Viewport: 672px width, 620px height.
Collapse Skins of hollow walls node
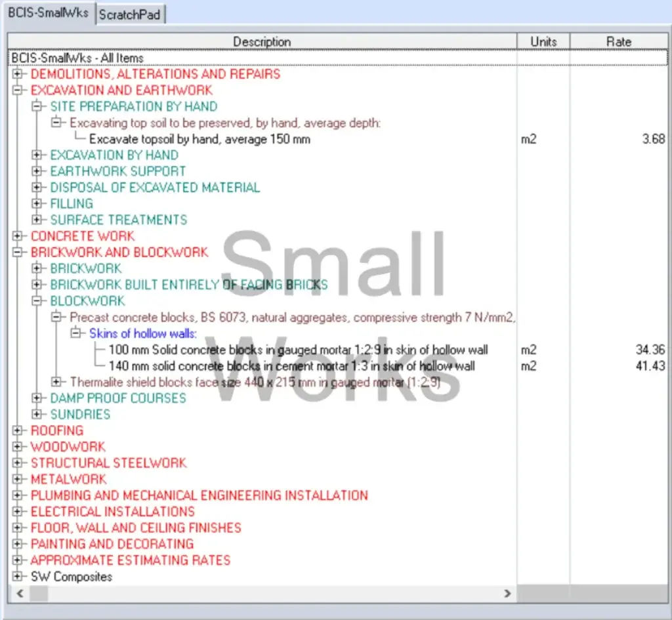coord(75,333)
